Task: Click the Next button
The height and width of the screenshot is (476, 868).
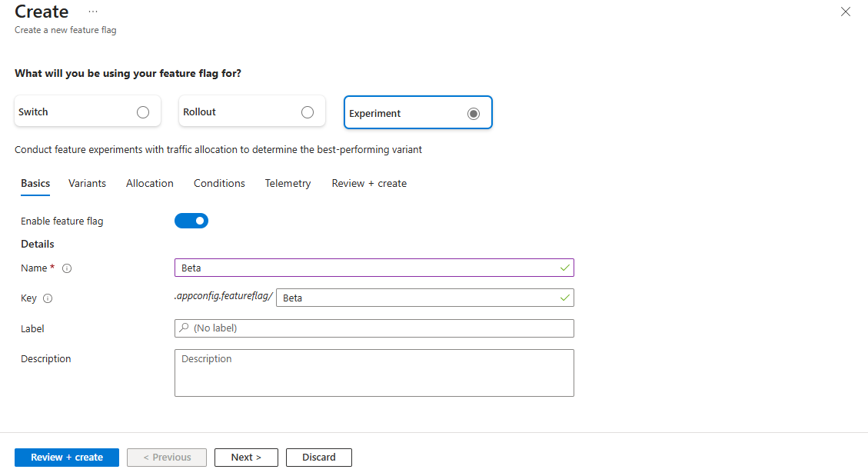Action: tap(246, 457)
